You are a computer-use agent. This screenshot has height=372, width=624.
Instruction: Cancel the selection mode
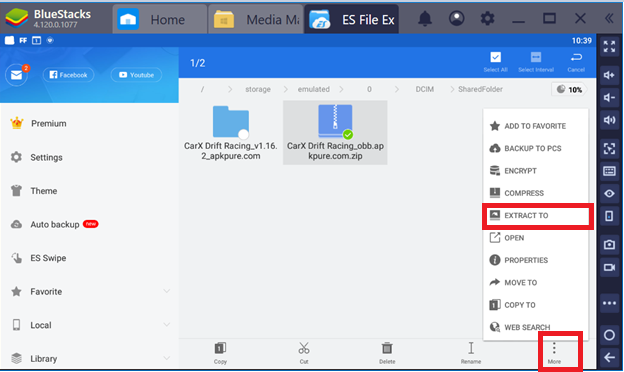576,62
